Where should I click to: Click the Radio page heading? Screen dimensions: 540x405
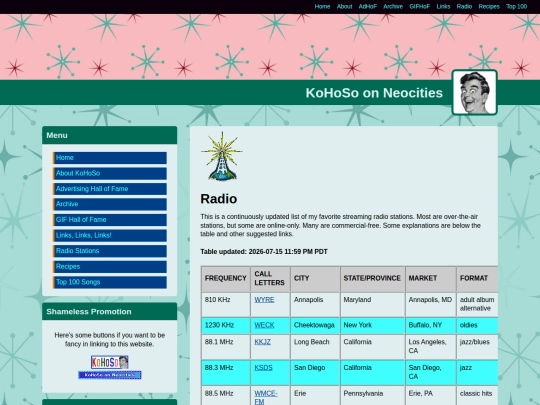click(x=219, y=199)
